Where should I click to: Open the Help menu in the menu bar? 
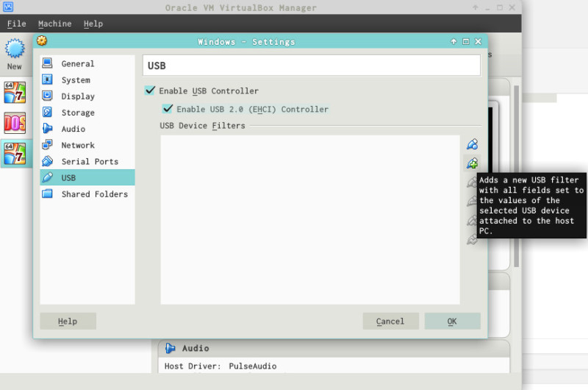[x=93, y=24]
